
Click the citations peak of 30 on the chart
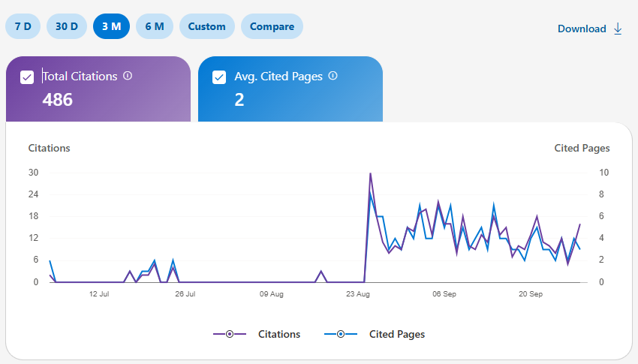[370, 173]
